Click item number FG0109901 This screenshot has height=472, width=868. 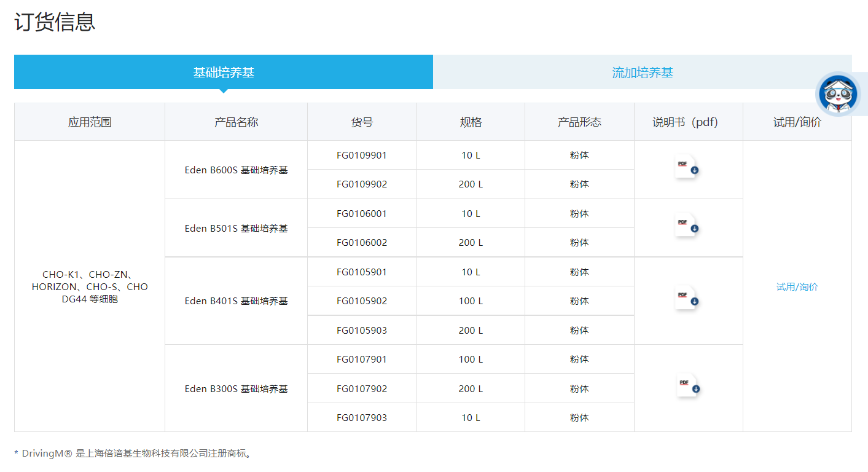coord(362,155)
